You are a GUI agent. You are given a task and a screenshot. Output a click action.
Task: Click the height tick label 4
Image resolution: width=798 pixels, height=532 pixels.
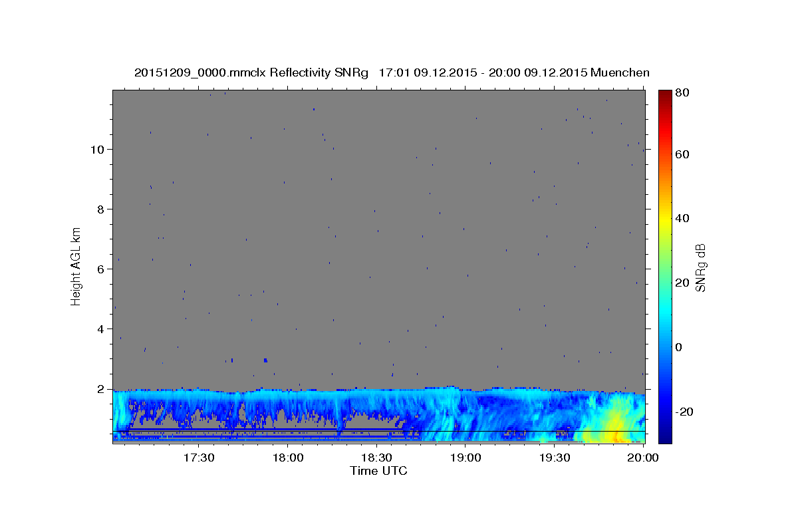101,329
